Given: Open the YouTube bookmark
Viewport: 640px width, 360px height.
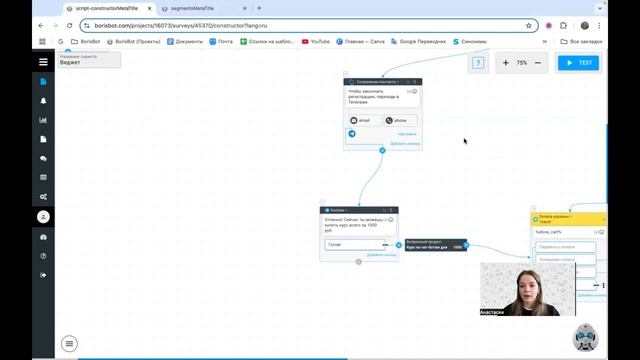Looking at the screenshot, I should (x=316, y=42).
